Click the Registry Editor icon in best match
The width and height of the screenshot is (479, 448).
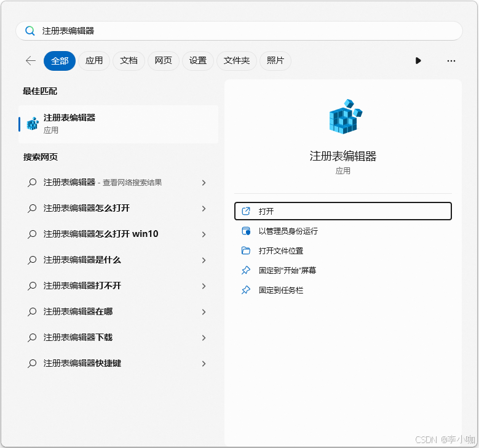point(33,124)
